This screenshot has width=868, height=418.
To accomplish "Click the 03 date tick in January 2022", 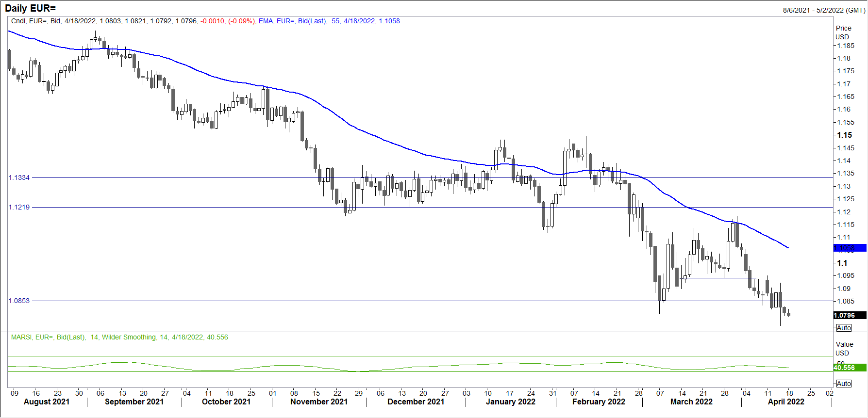I will [467, 393].
